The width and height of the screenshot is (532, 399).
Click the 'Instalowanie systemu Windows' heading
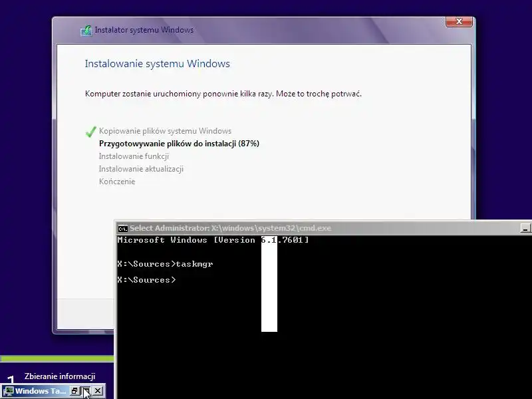(158, 64)
